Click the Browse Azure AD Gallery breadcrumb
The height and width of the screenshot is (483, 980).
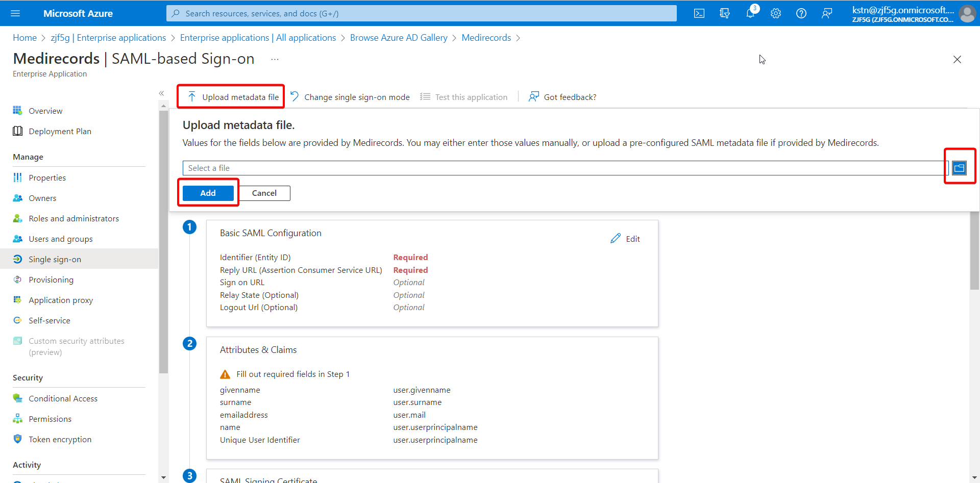click(x=399, y=38)
